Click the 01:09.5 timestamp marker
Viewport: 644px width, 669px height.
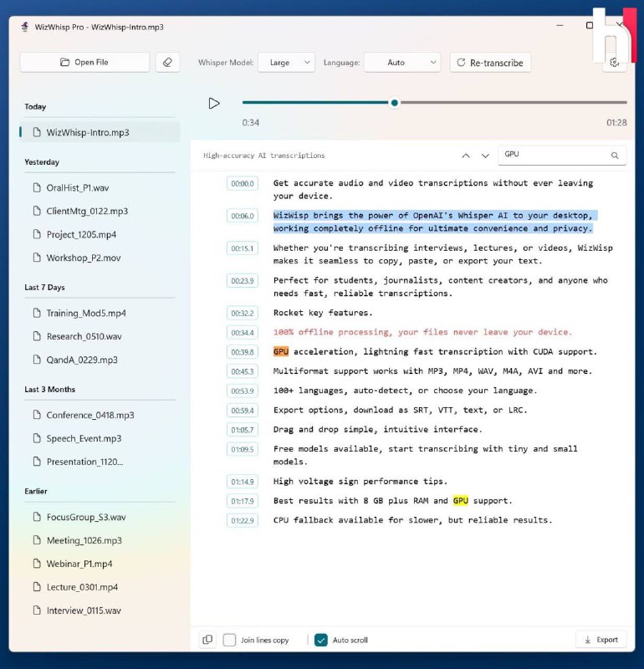pos(243,450)
